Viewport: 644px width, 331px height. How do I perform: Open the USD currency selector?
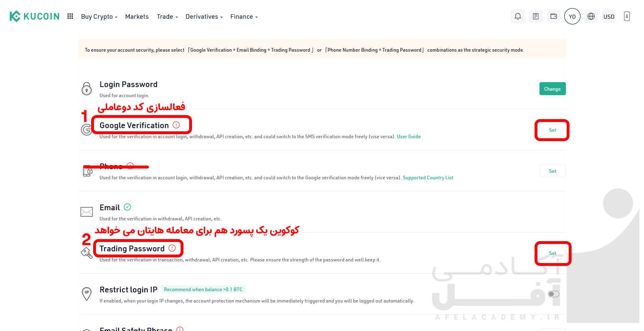[609, 16]
